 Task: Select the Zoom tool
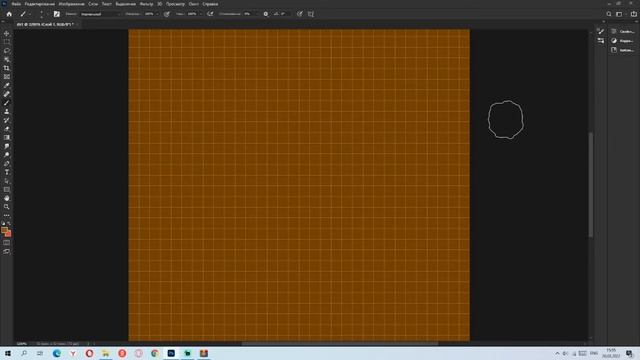[7, 207]
